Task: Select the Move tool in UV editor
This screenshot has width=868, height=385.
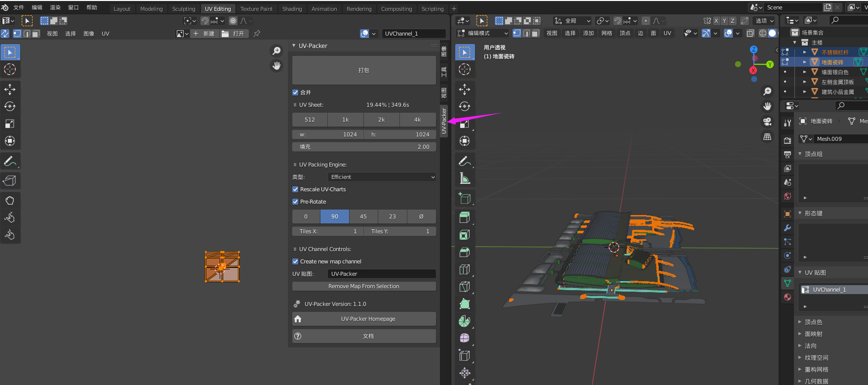Action: 10,89
